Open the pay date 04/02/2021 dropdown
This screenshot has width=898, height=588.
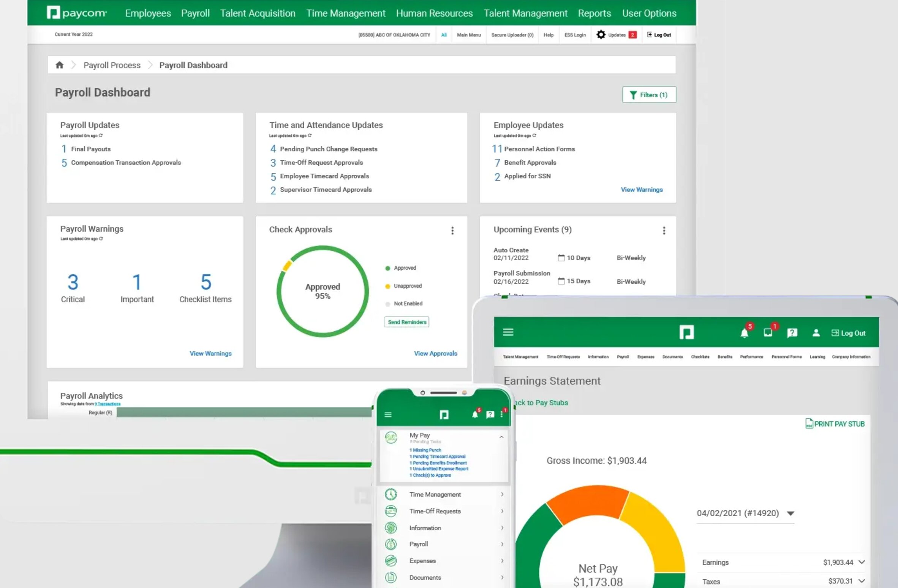790,514
